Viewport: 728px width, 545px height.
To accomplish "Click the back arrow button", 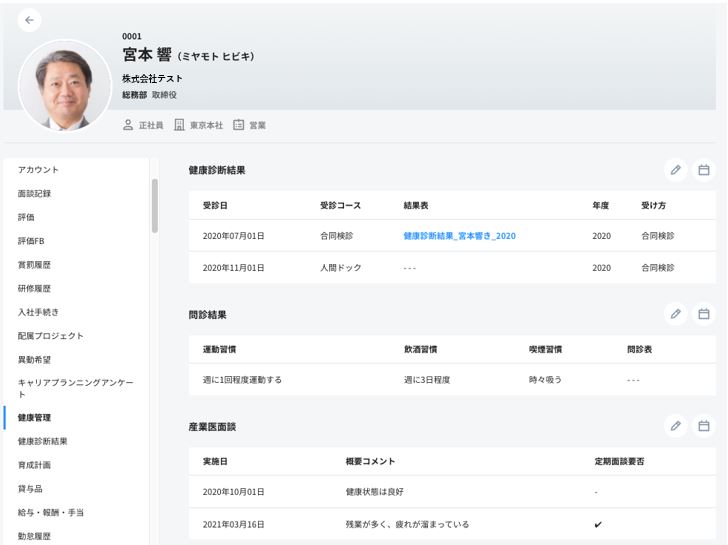I will 29,20.
